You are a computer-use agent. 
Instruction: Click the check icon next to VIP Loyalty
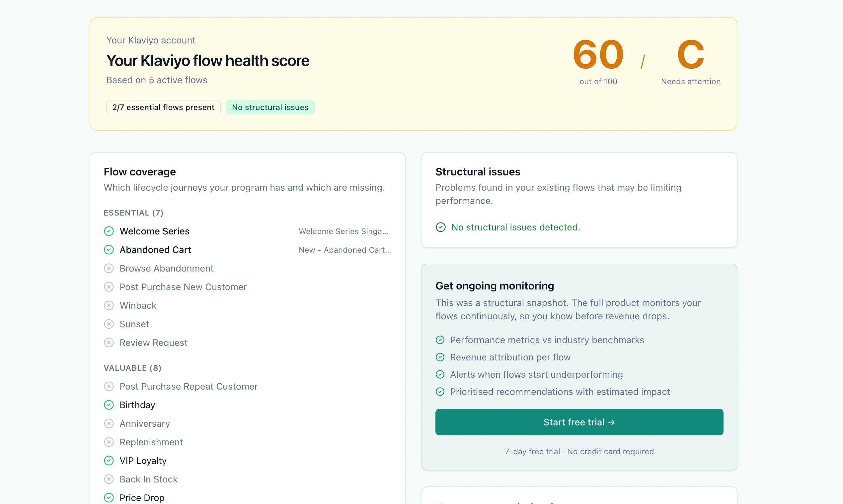click(109, 461)
